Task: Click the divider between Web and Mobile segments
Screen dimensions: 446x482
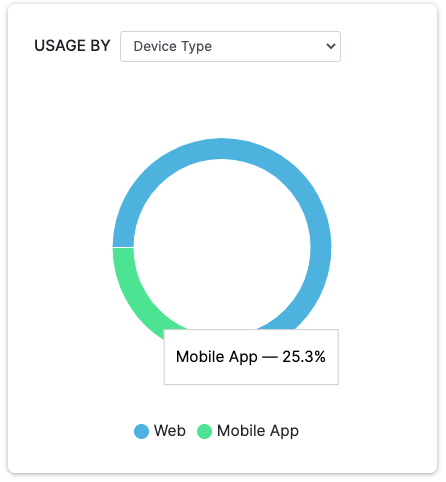Action: [123, 247]
